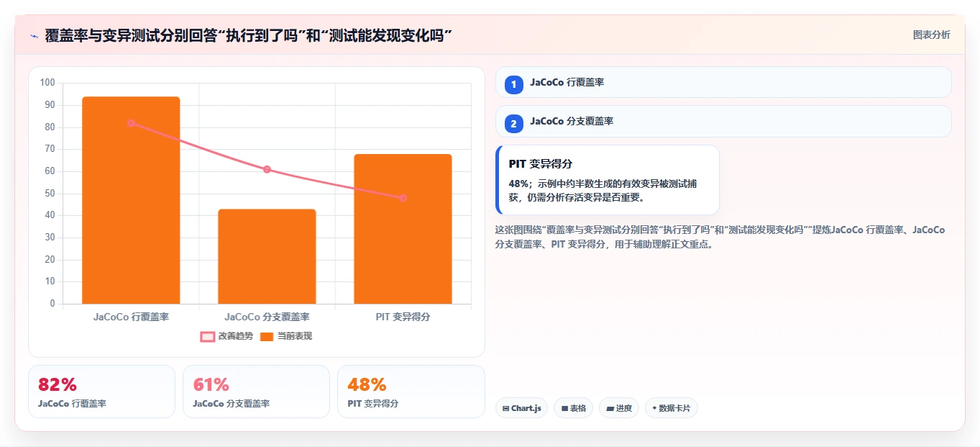This screenshot has height=447, width=980.
Task: Click the description paragraph starting 这张图围绕
Action: point(720,237)
